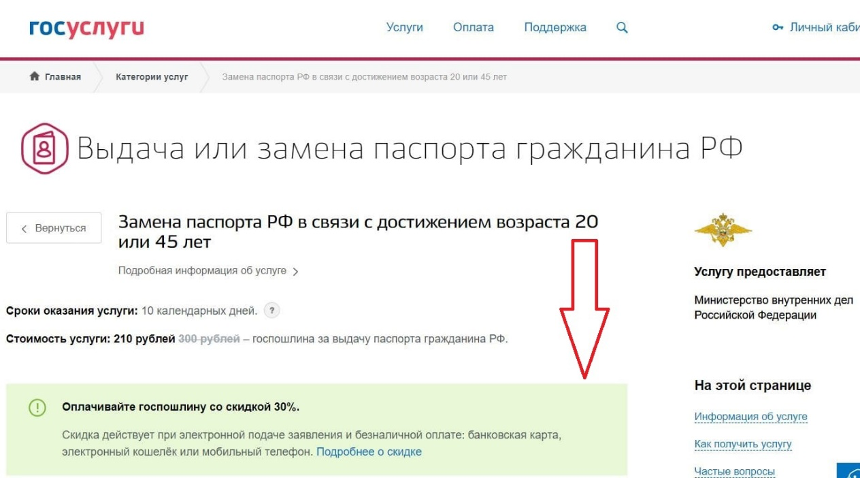Open Подробнее о скидке link
860x479 pixels.
[x=369, y=452]
